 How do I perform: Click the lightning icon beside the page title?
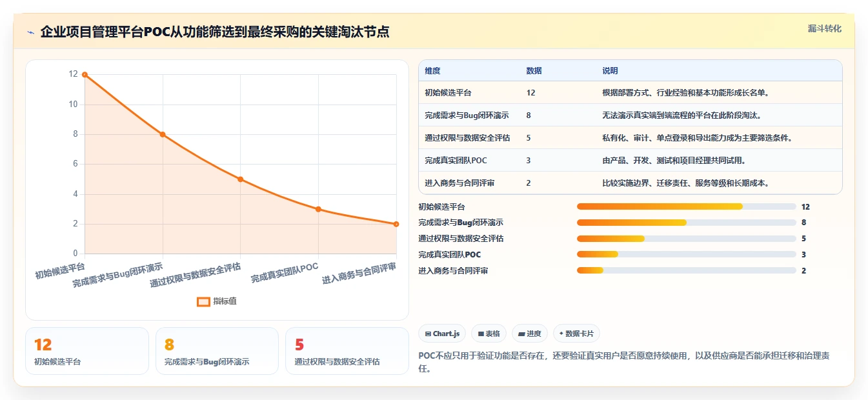click(30, 32)
